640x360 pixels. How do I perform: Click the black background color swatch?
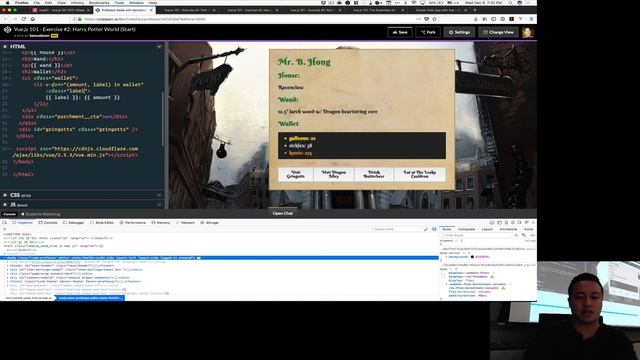pos(472,257)
